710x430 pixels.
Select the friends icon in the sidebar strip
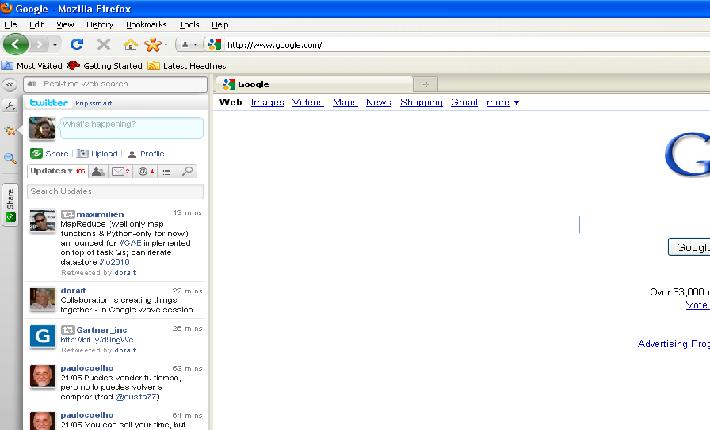coord(10,131)
